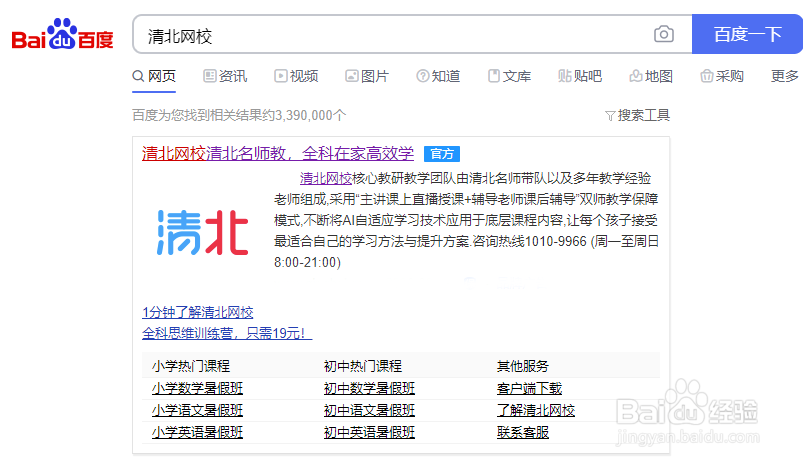Click the question icon beside 知道
803x465 pixels.
[422, 76]
